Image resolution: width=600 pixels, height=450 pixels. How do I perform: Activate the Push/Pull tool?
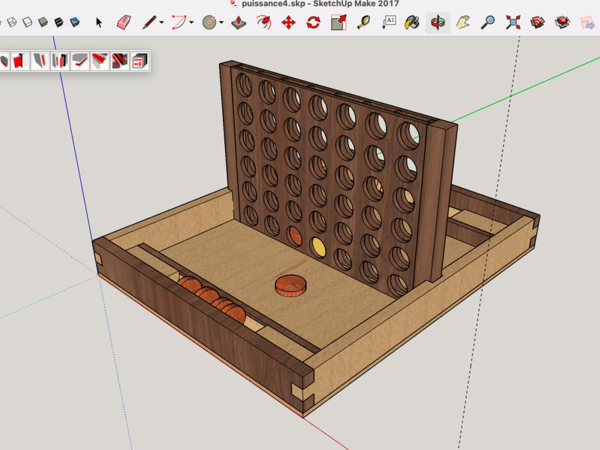pyautogui.click(x=239, y=21)
